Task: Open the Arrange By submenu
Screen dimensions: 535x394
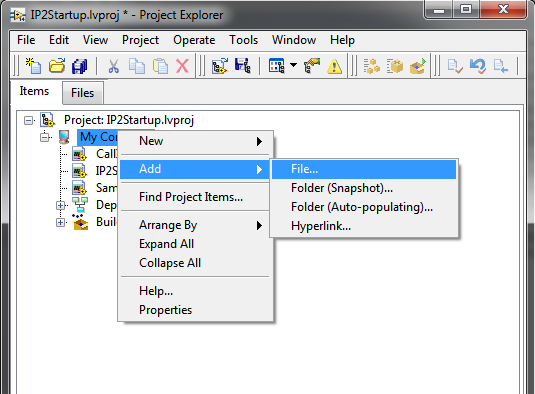Action: [196, 225]
